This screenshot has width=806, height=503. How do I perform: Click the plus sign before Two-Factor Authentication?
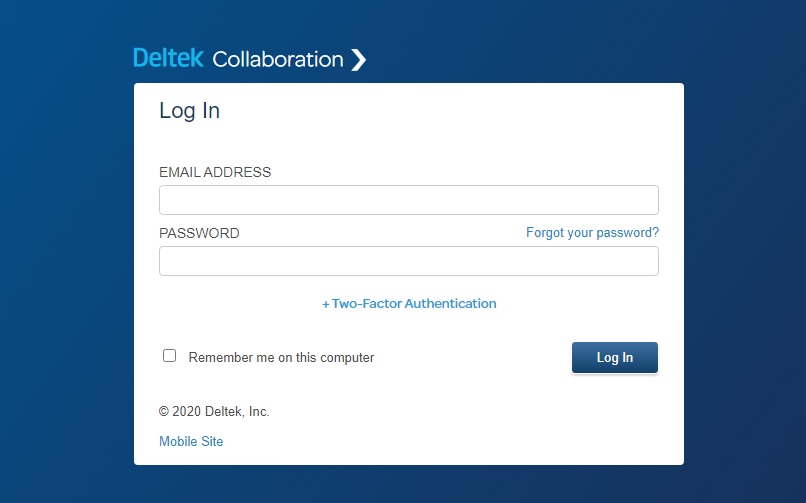tap(325, 304)
